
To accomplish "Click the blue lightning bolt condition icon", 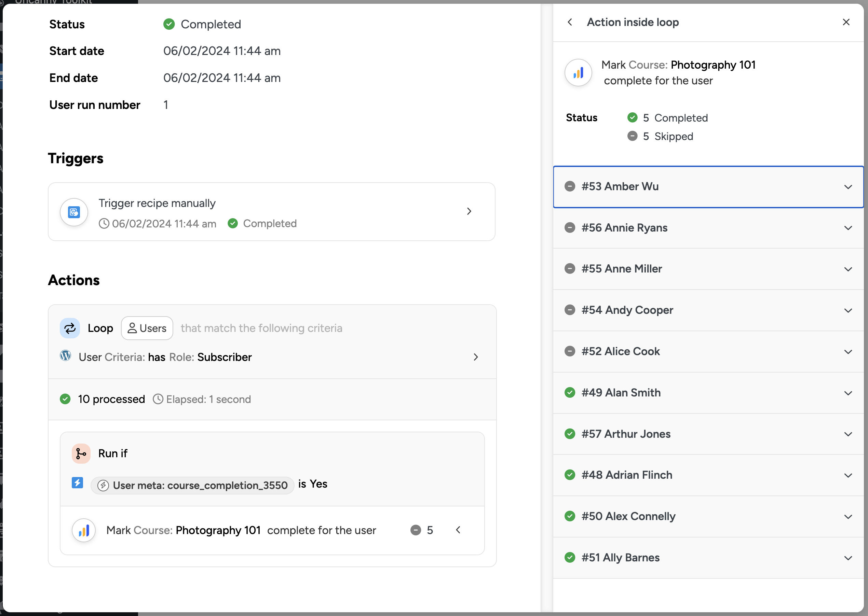I will point(78,483).
